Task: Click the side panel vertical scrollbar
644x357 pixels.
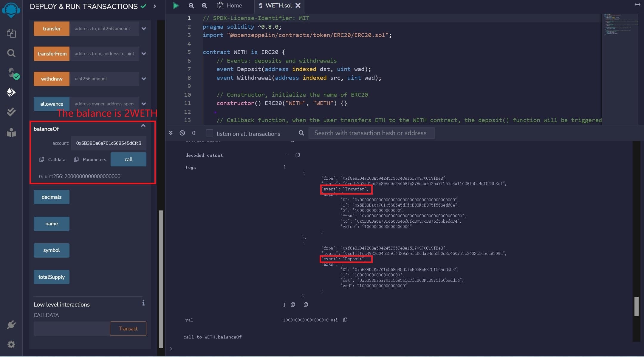Action: tap(161, 279)
